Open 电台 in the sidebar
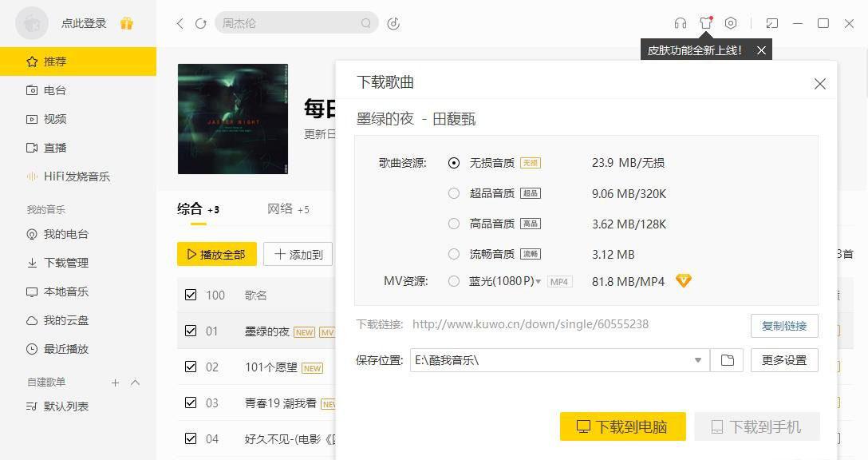The width and height of the screenshot is (868, 460). point(78,90)
